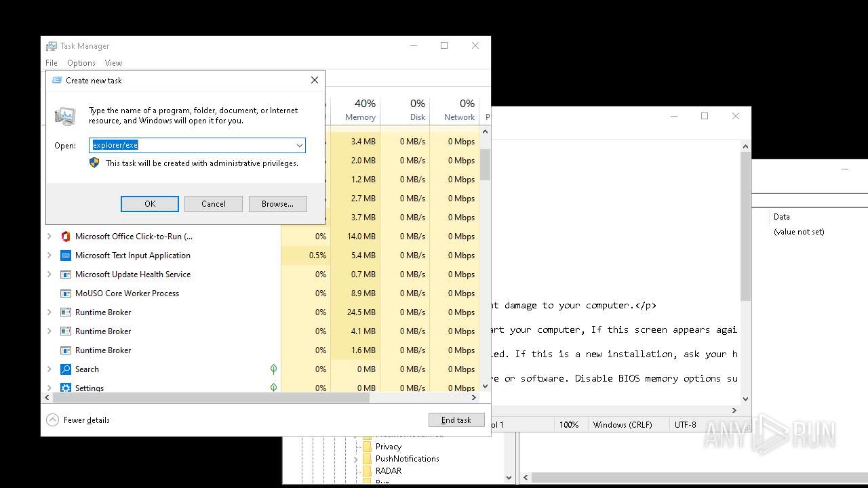Click the Runtime Broker icon with 1.6 MB
The width and height of the screenshot is (868, 488).
66,350
